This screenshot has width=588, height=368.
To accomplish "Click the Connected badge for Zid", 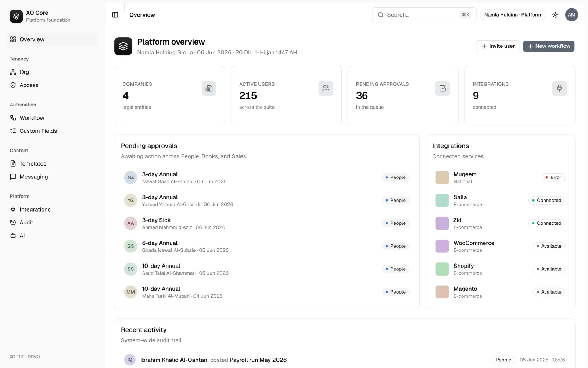I will (546, 223).
